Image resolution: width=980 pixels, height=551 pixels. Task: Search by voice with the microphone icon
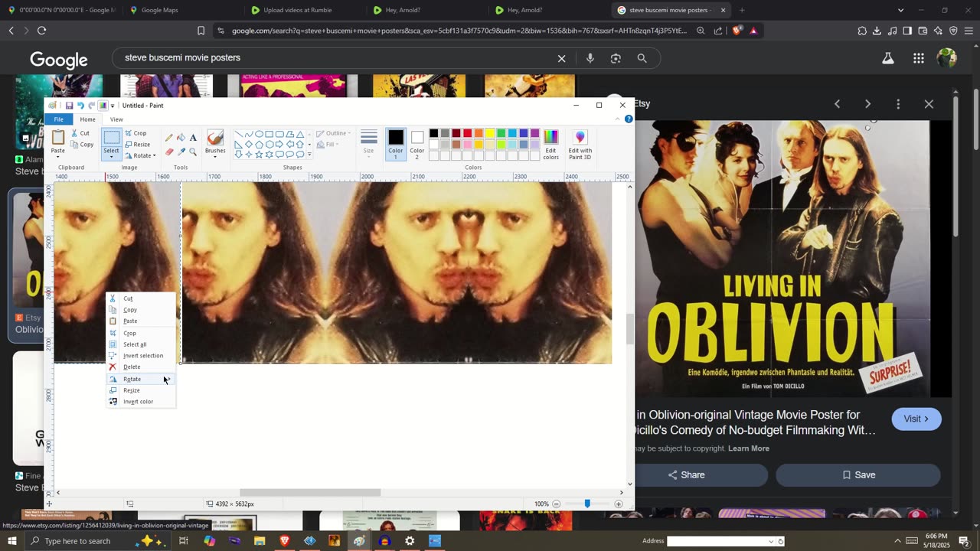pyautogui.click(x=590, y=58)
